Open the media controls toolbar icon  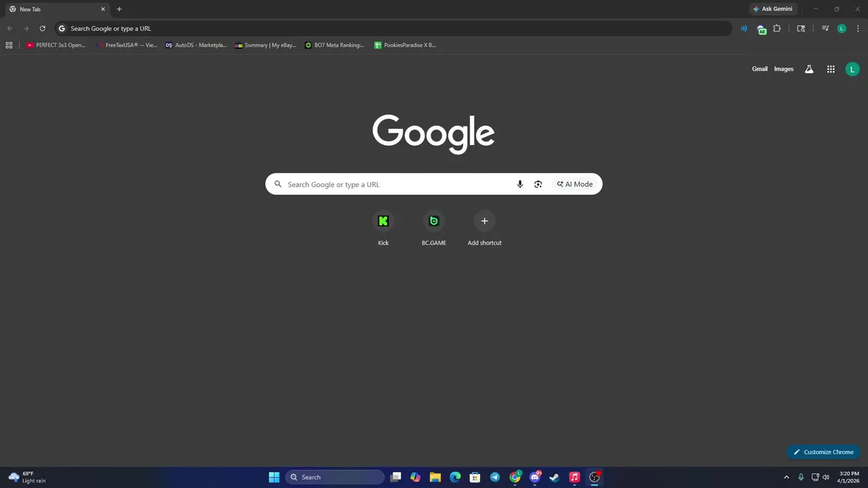point(825,28)
